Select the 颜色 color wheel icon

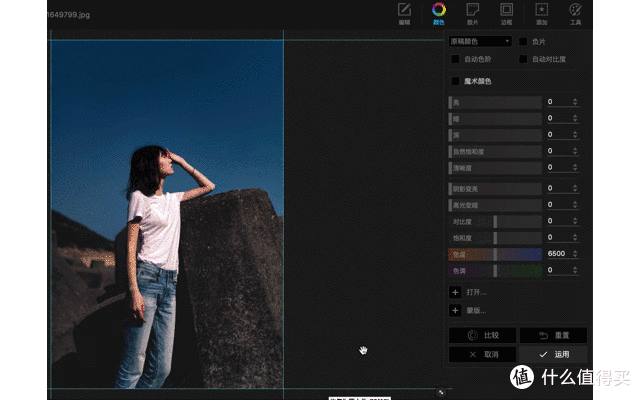point(439,10)
